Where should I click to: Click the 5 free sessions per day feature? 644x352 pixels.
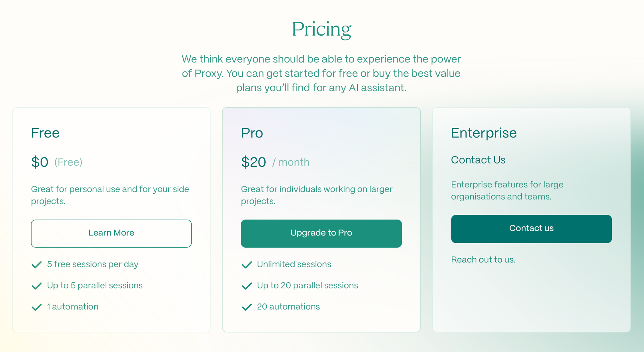[x=93, y=264]
